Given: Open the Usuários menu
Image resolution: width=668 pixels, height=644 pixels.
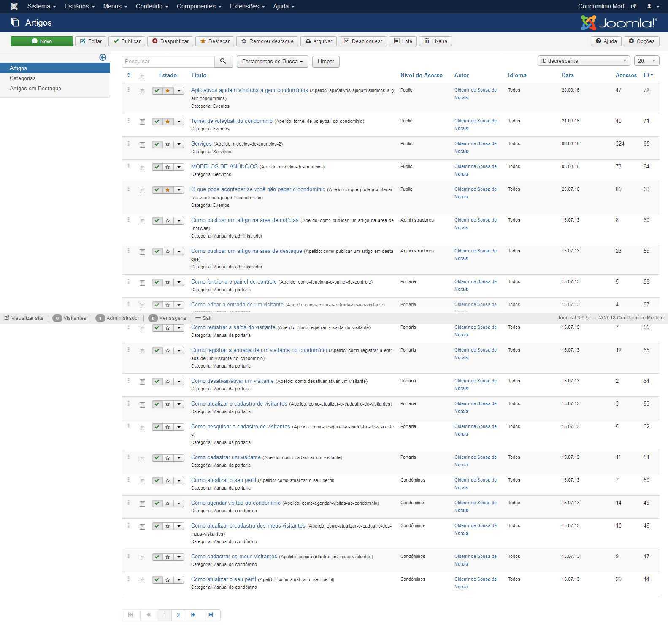Looking at the screenshot, I should [x=79, y=6].
